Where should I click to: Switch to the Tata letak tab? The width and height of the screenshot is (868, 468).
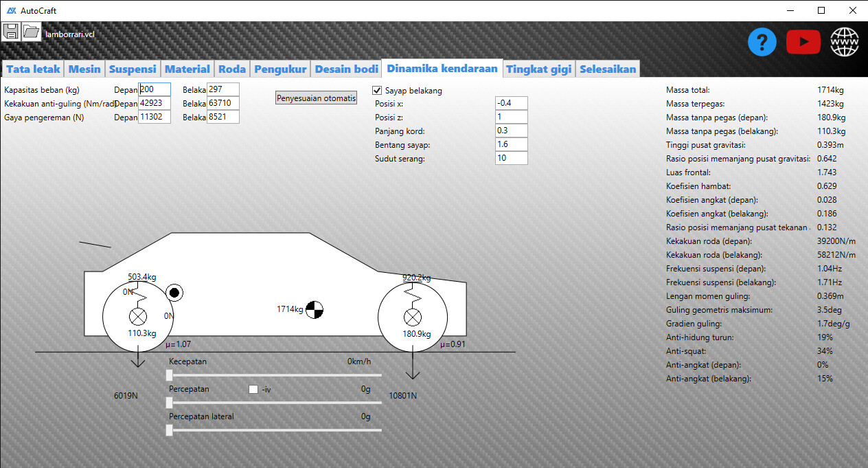pos(33,69)
